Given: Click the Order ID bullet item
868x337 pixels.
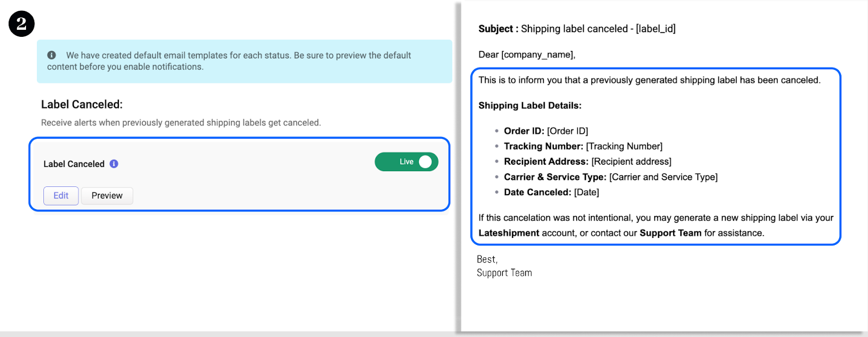Looking at the screenshot, I should (x=546, y=131).
